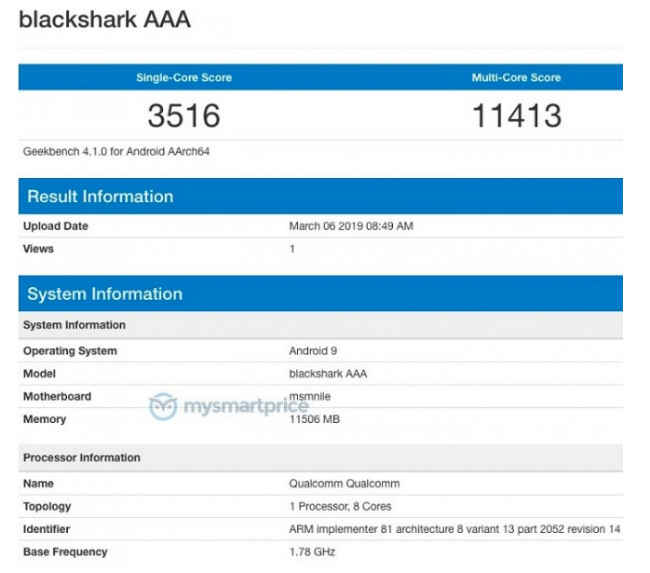Select the Base Frequency label
650x573 pixels.
65,552
